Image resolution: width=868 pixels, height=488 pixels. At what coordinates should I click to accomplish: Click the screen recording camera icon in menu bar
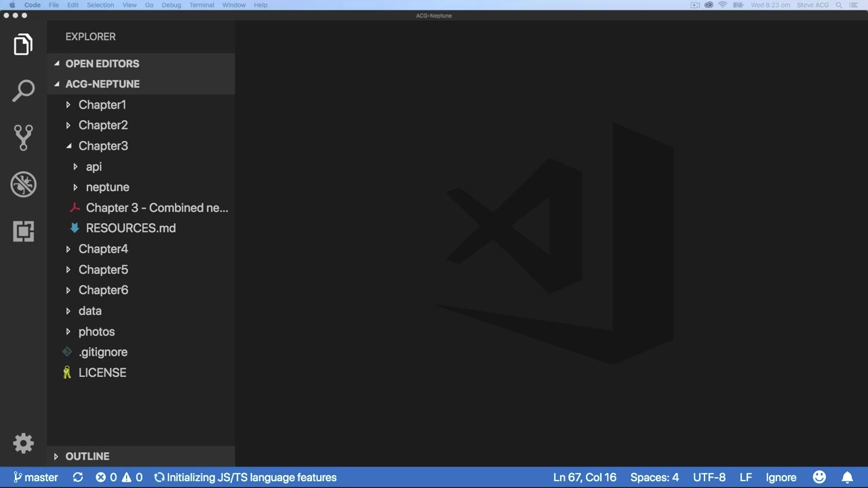(x=695, y=5)
